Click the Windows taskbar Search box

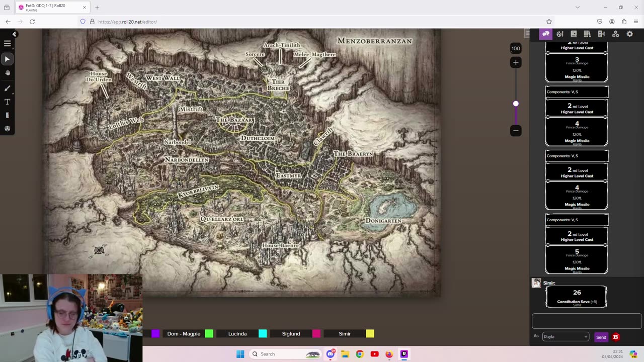point(286,354)
